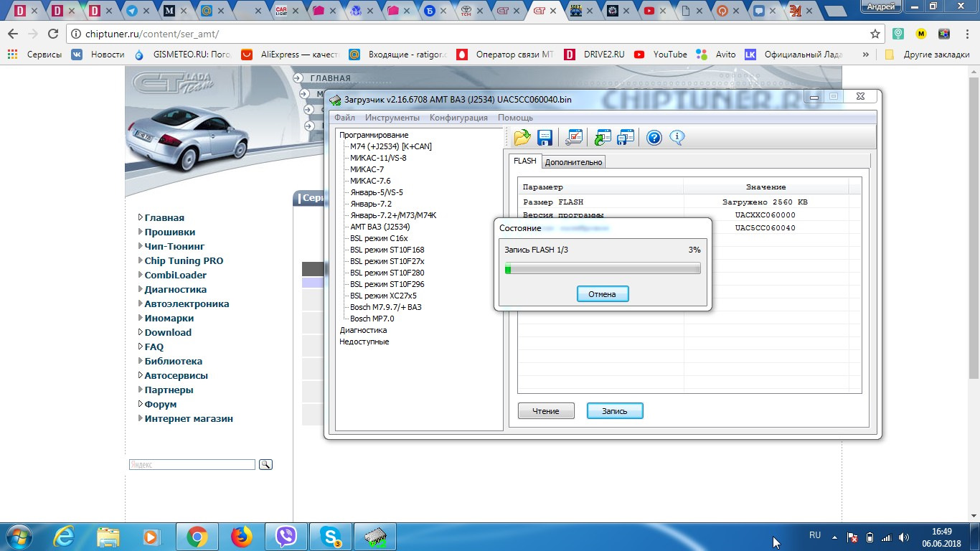980x551 pixels.
Task: Launch Internet Explorer from taskbar
Action: tap(65, 537)
